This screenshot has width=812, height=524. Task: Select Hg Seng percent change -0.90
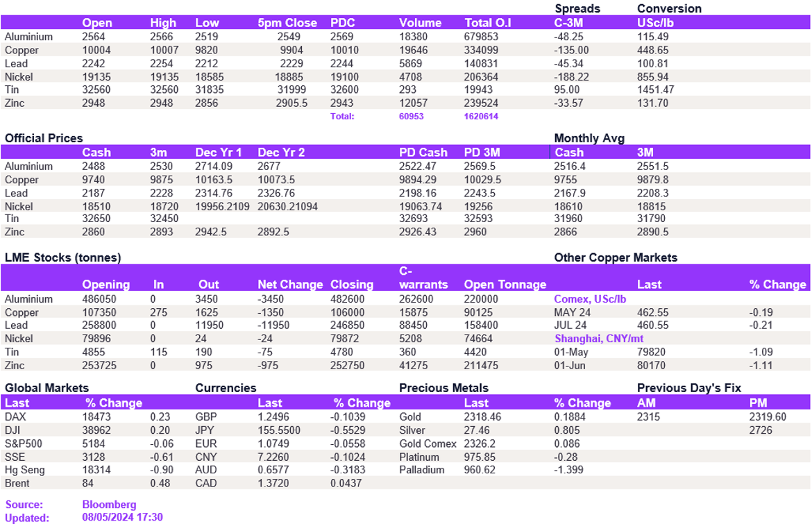tap(162, 470)
